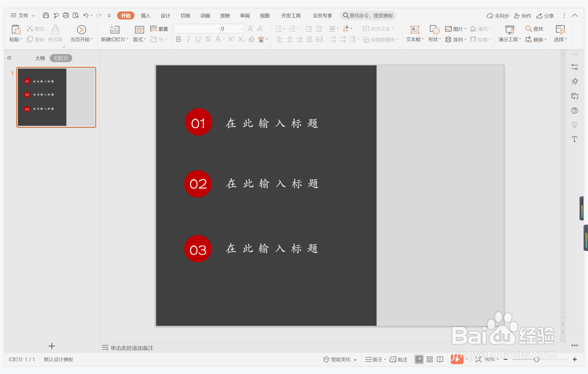
Task: Toggle normal view mode in status bar
Action: pyautogui.click(x=419, y=359)
